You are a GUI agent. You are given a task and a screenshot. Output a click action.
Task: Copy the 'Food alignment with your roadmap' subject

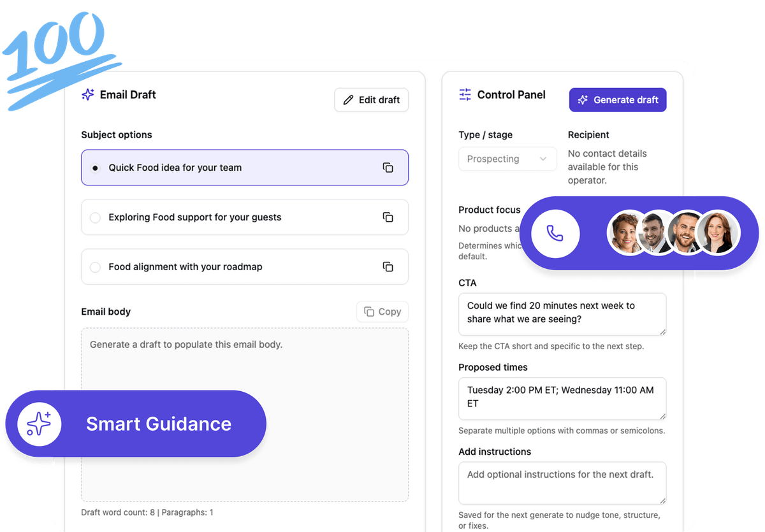(388, 267)
